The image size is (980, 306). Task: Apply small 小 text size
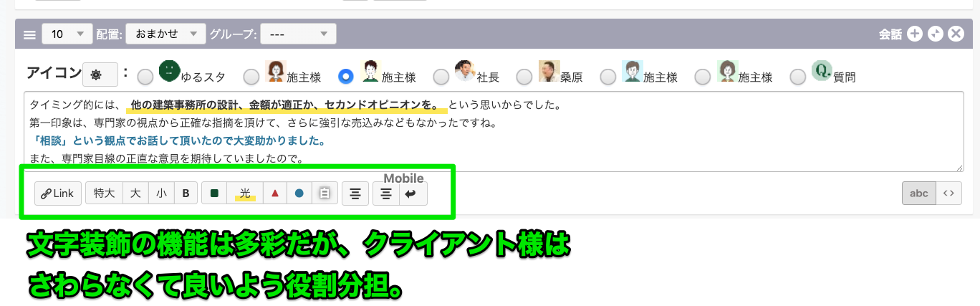click(x=161, y=193)
